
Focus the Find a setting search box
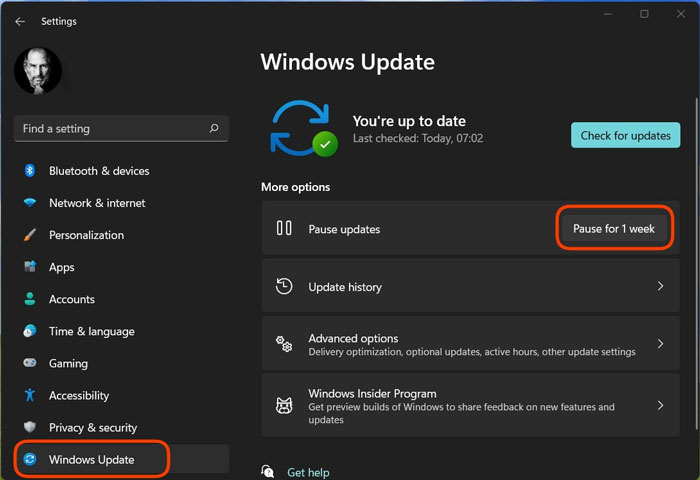pyautogui.click(x=121, y=129)
